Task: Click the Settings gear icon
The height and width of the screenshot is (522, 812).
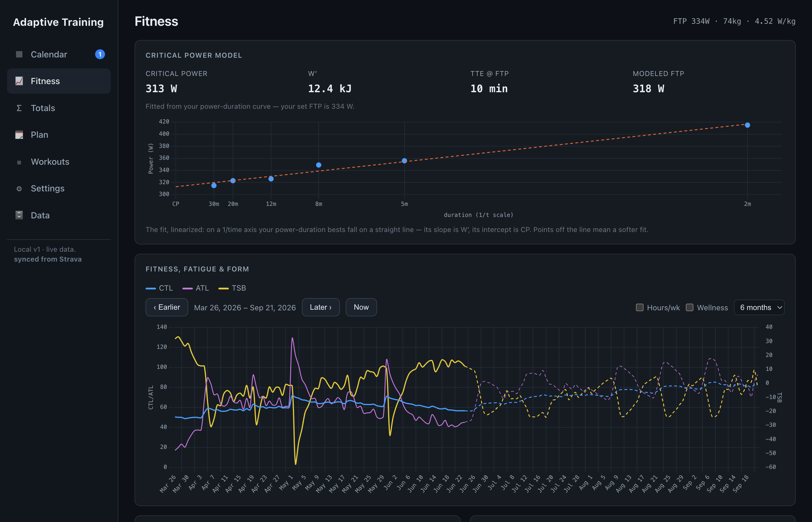Action: tap(19, 188)
